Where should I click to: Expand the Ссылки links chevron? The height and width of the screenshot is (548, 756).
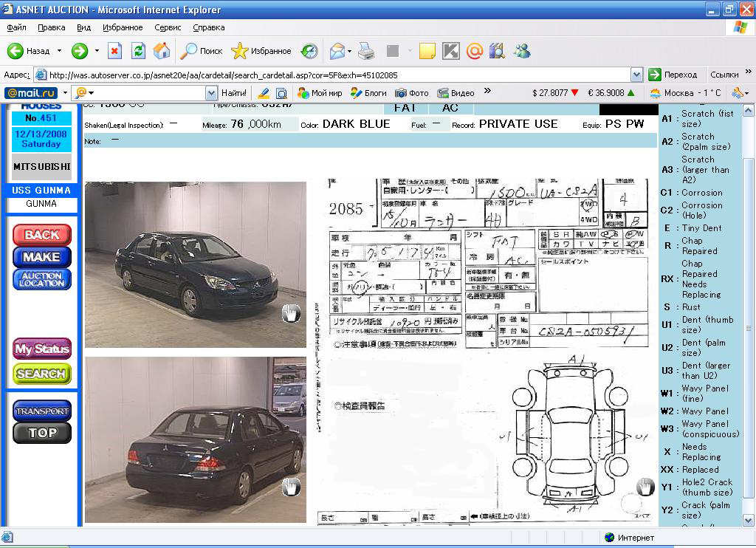749,72
